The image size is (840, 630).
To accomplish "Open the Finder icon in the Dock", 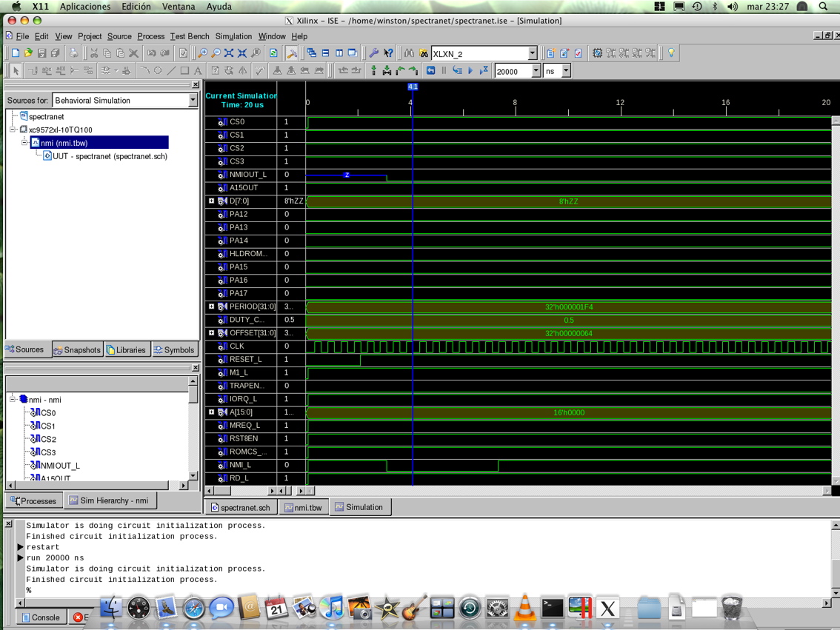I will (x=111, y=608).
